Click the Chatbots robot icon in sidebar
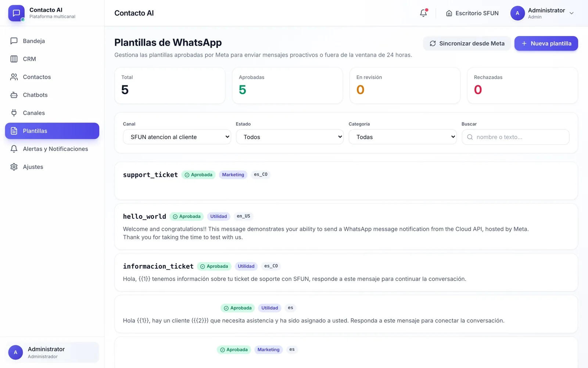588x368 pixels. pyautogui.click(x=14, y=95)
